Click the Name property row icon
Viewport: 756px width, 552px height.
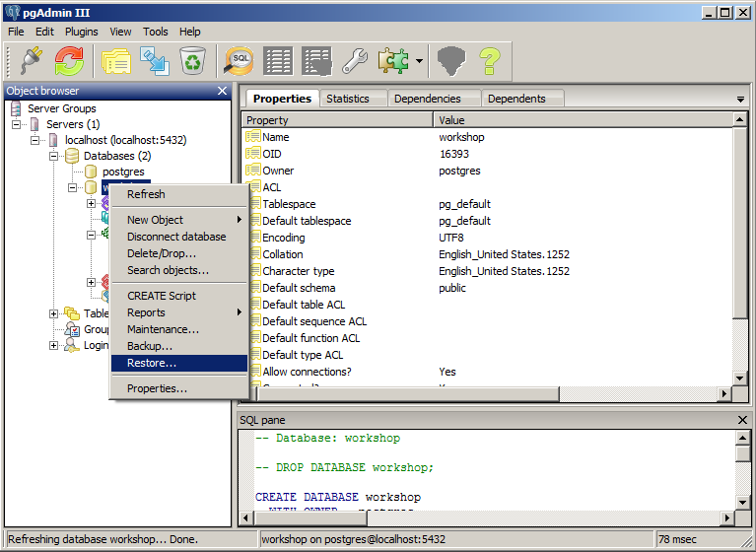(x=253, y=136)
